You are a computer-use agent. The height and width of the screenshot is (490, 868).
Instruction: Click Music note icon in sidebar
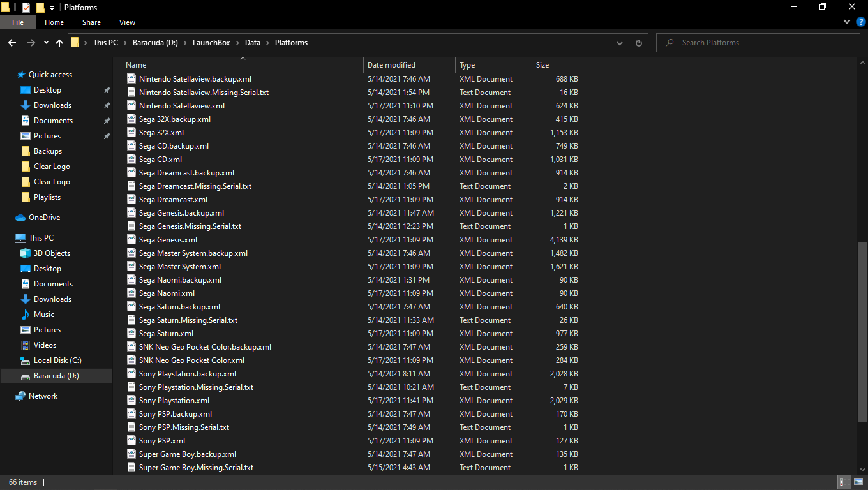tap(26, 315)
